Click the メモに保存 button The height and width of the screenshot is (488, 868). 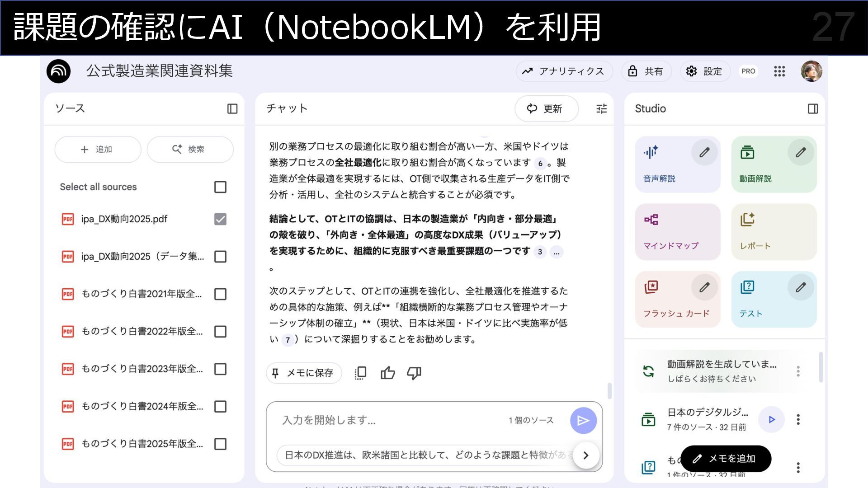[304, 373]
